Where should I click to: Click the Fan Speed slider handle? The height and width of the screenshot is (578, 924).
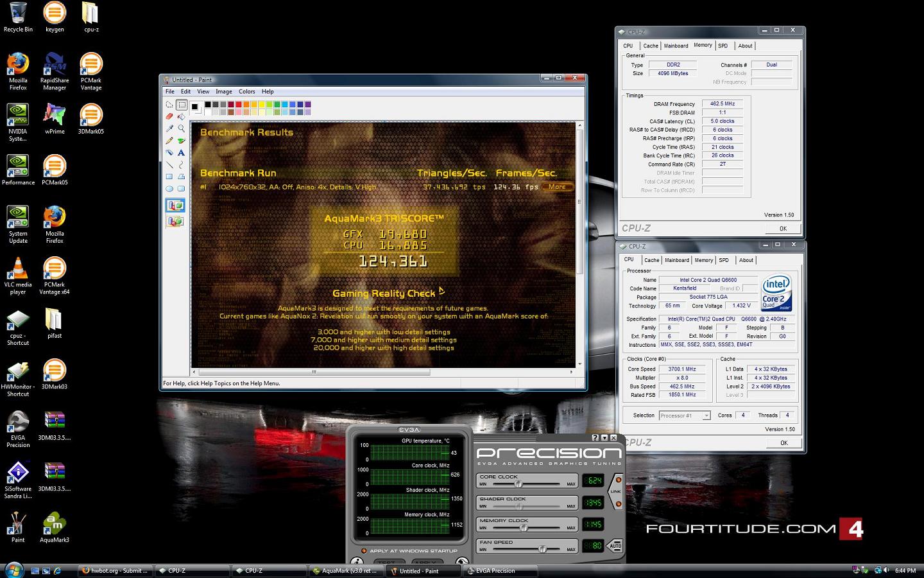[542, 549]
